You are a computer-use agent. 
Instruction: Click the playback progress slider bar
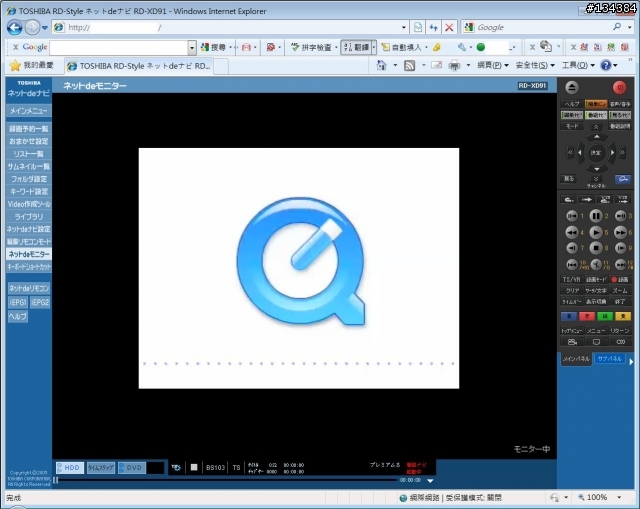[x=226, y=480]
